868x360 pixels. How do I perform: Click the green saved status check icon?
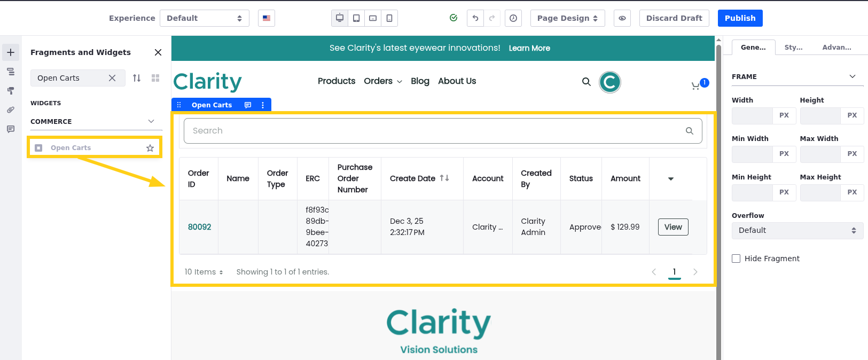pos(453,18)
